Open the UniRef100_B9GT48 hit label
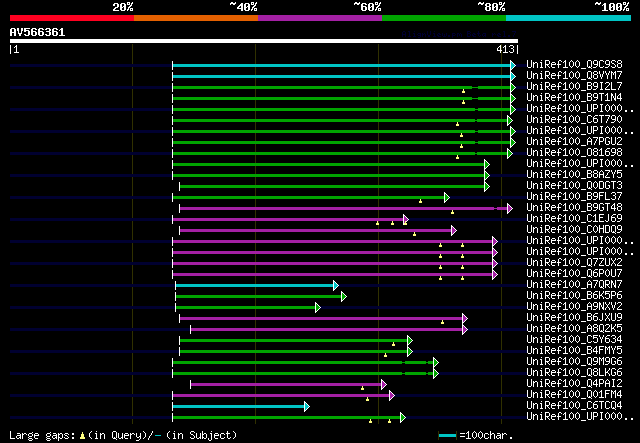The image size is (640, 443). point(574,208)
